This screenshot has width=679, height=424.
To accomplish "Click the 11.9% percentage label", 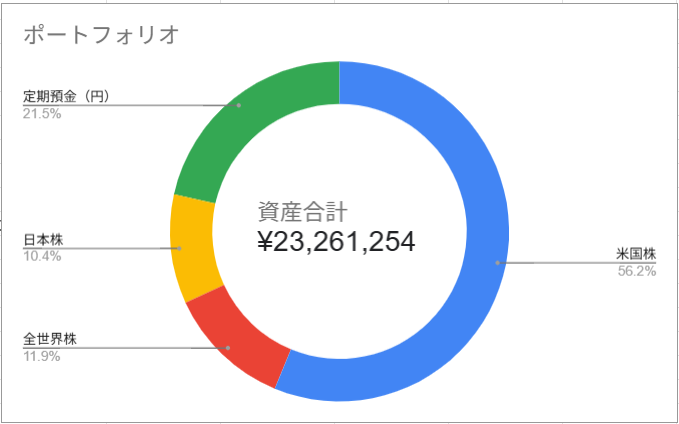I will pos(41,355).
